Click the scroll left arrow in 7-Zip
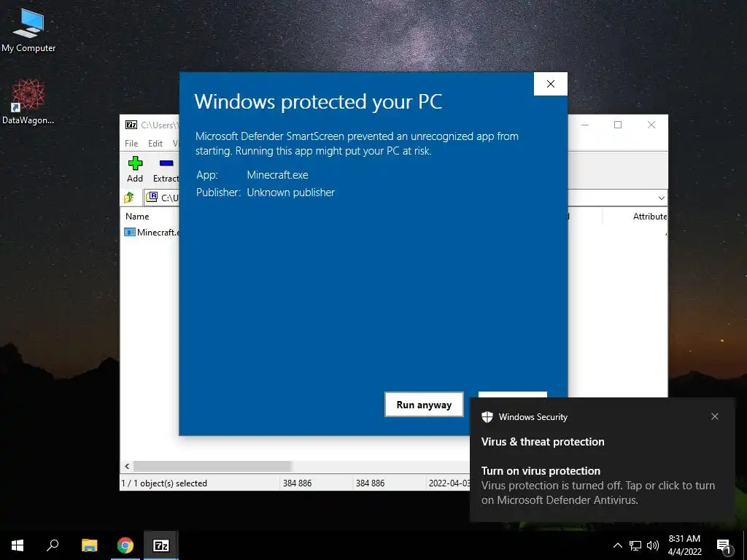This screenshot has width=747, height=560. point(127,466)
